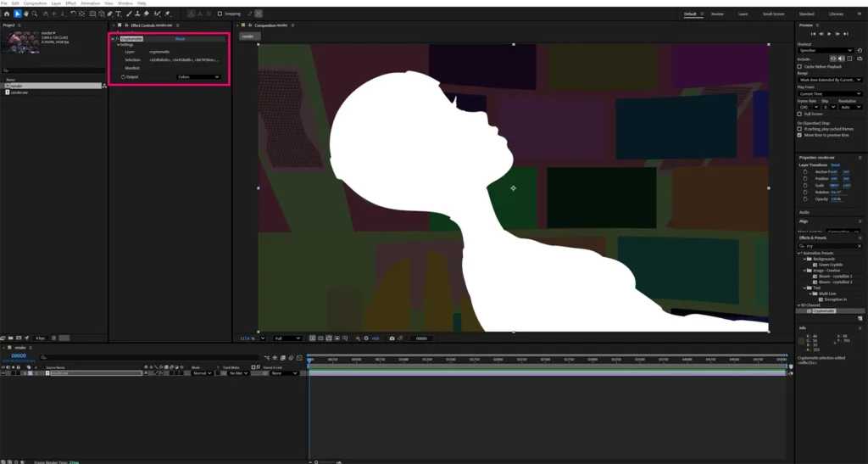Select the Brush tool

point(129,14)
